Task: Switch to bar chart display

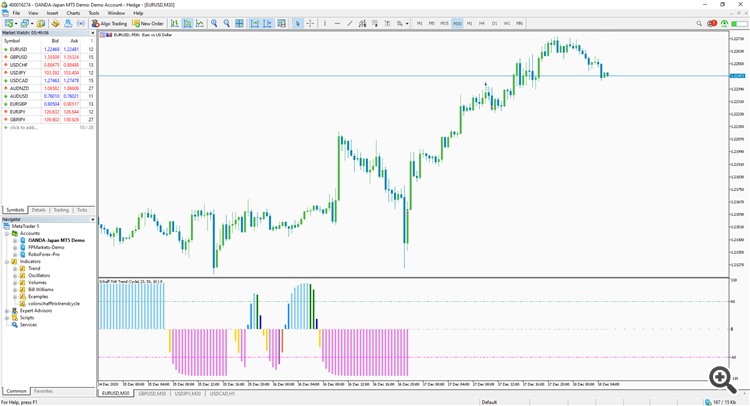Action: coord(175,23)
